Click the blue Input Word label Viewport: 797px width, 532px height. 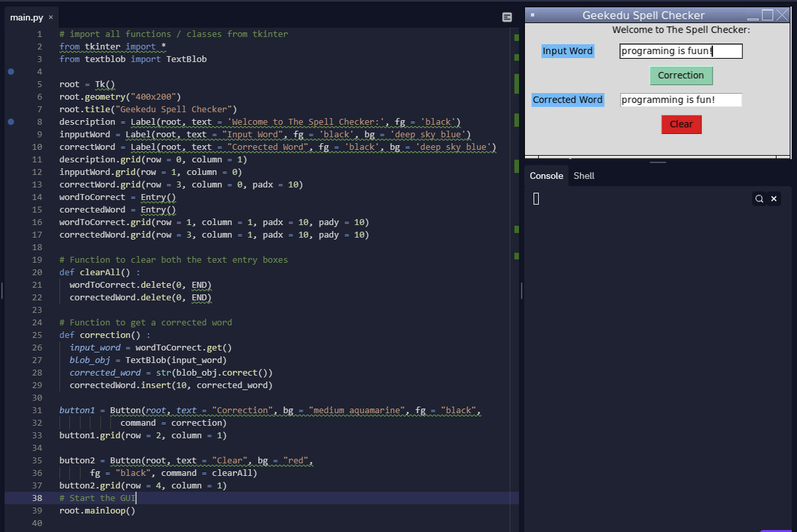(568, 51)
